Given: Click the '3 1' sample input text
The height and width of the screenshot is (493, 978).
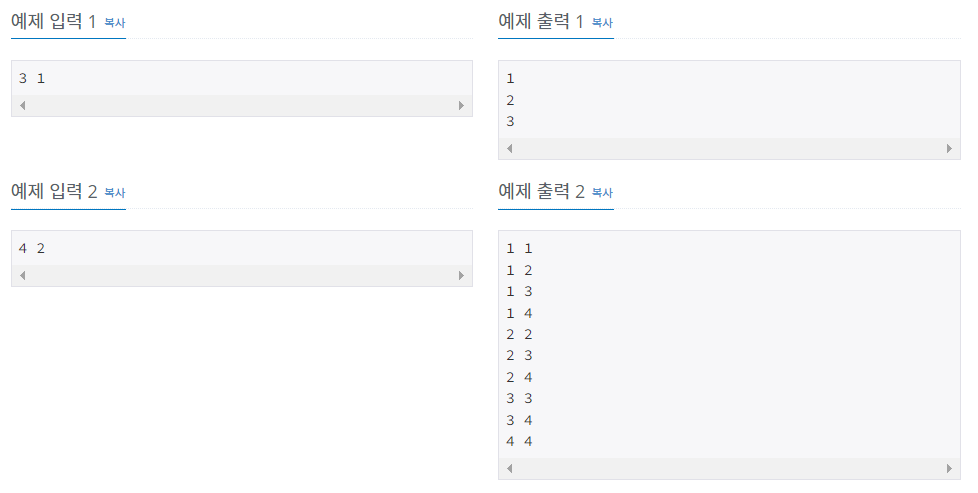Looking at the screenshot, I should [x=32, y=79].
